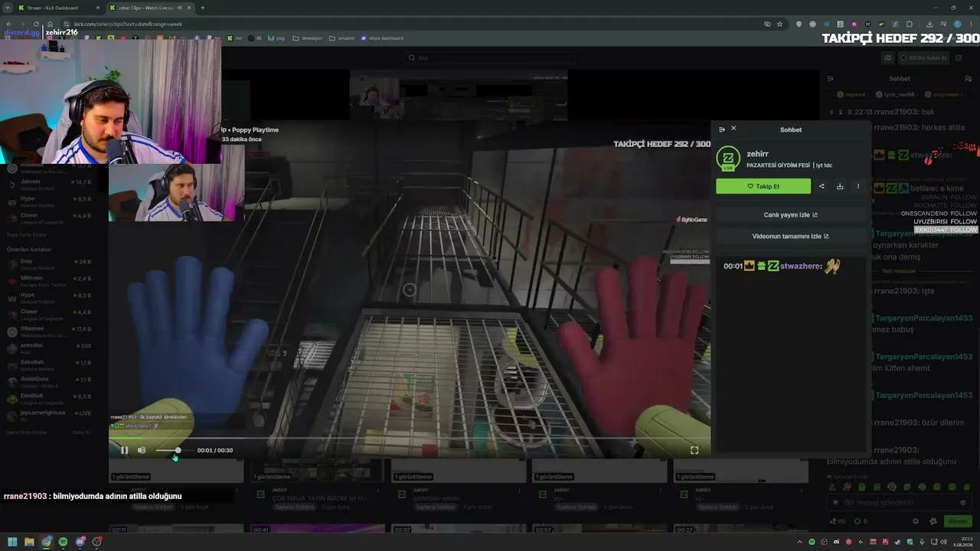Viewport: 980px width, 551px height.
Task: Click the taskbar clock
Action: pos(962,542)
